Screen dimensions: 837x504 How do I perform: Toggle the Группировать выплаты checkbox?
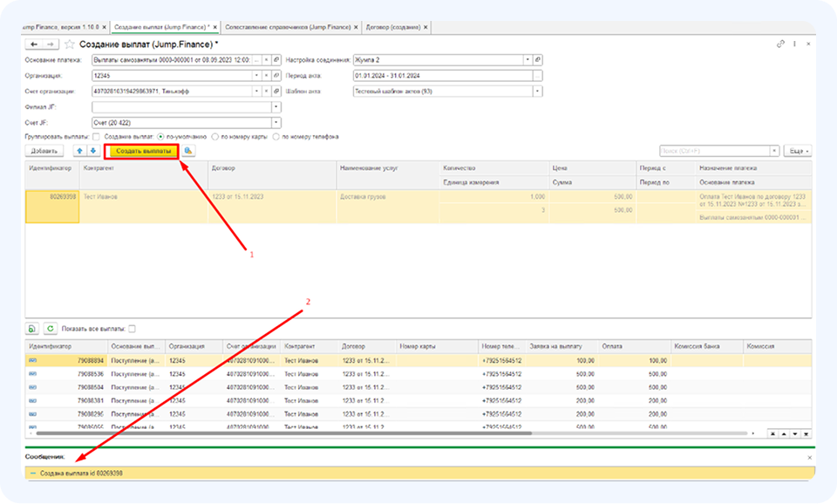coord(95,137)
